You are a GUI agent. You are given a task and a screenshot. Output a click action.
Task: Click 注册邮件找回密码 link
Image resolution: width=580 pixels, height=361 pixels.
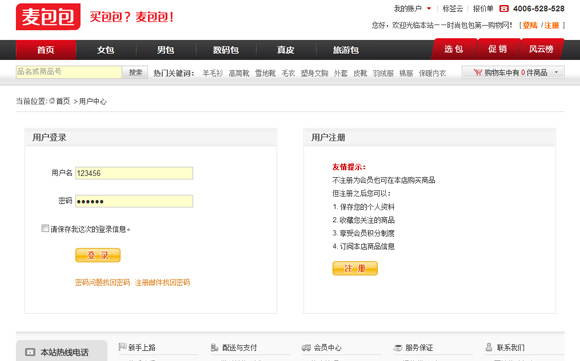[x=162, y=283]
